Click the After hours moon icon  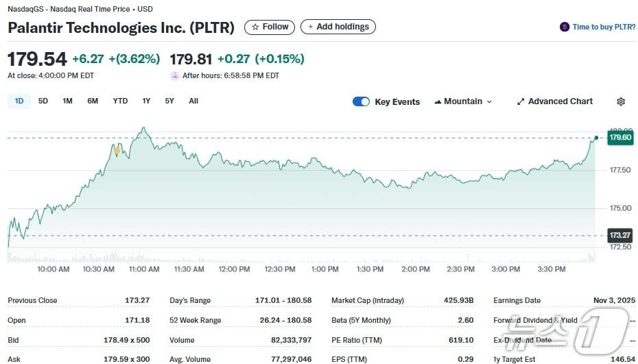pos(175,76)
